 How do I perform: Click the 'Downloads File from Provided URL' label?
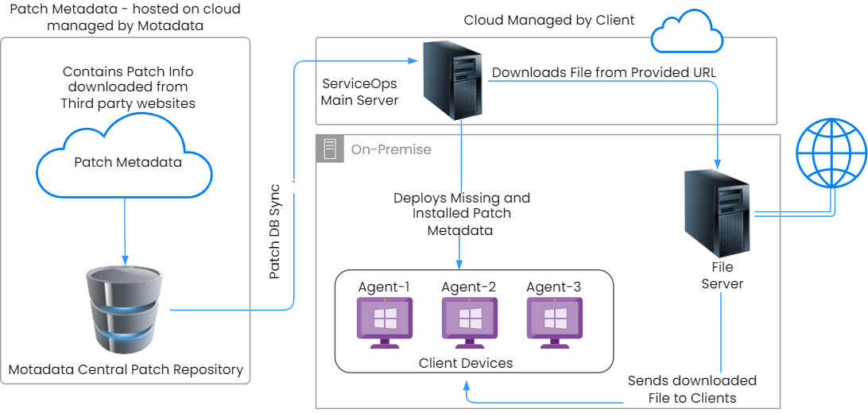click(604, 72)
